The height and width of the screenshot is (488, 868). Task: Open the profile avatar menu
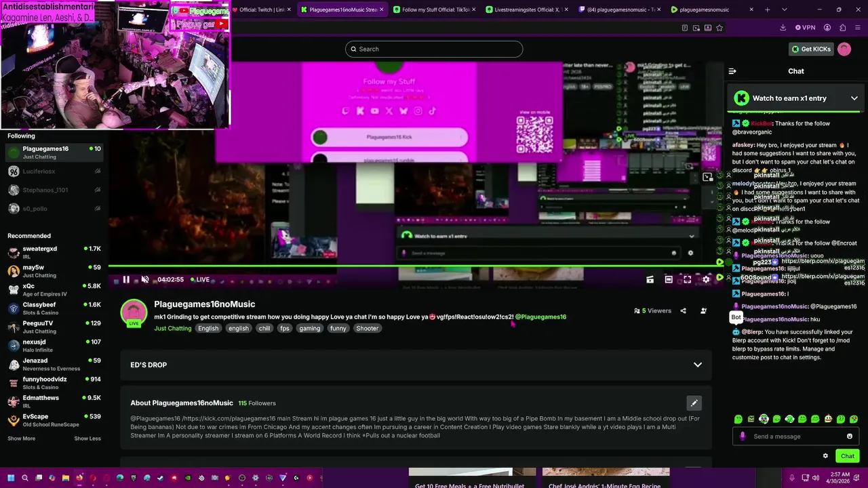[x=844, y=49]
